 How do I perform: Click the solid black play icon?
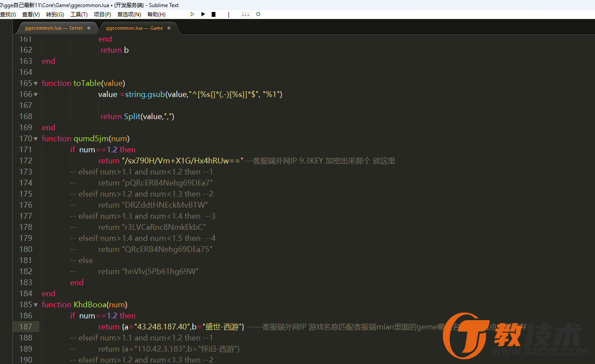tap(203, 14)
